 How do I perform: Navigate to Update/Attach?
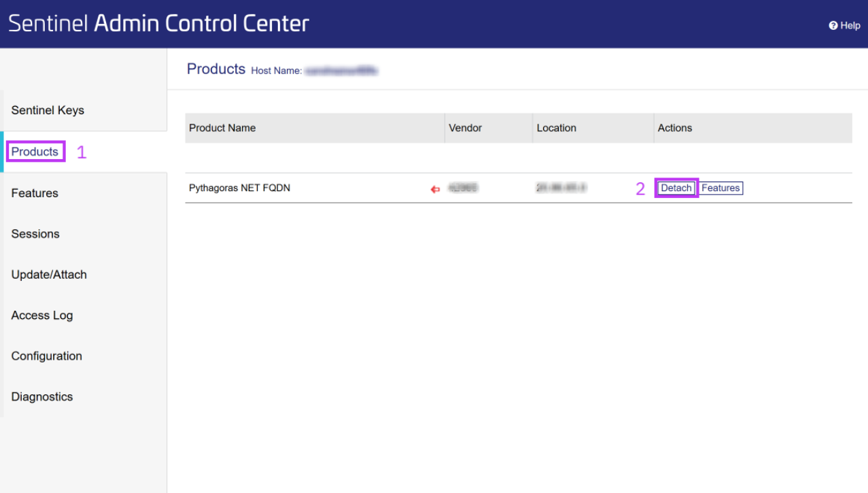(49, 275)
